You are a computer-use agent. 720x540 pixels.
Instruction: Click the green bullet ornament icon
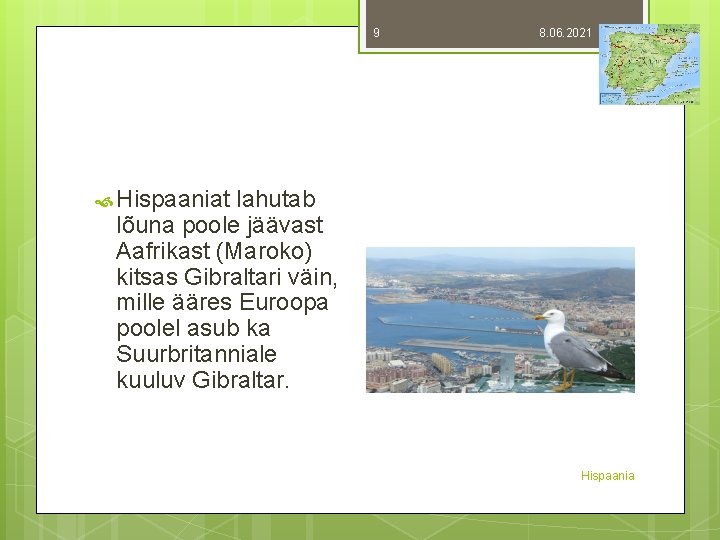tap(104, 202)
